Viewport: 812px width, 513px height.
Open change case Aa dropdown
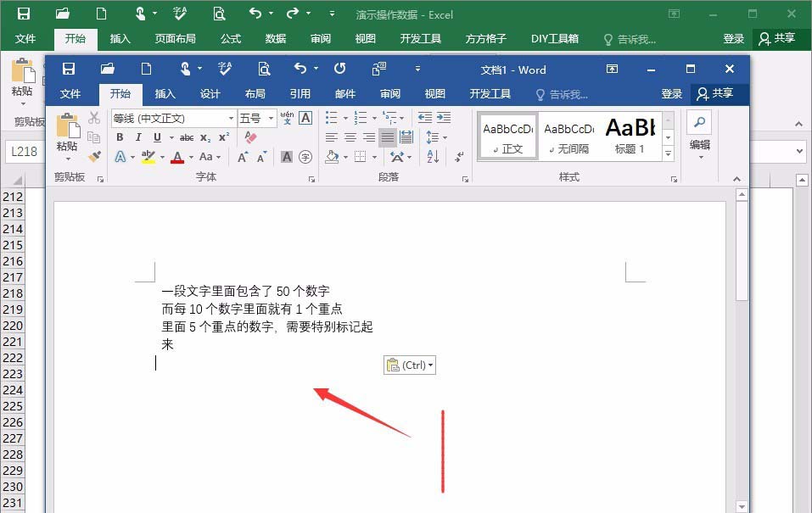point(210,156)
